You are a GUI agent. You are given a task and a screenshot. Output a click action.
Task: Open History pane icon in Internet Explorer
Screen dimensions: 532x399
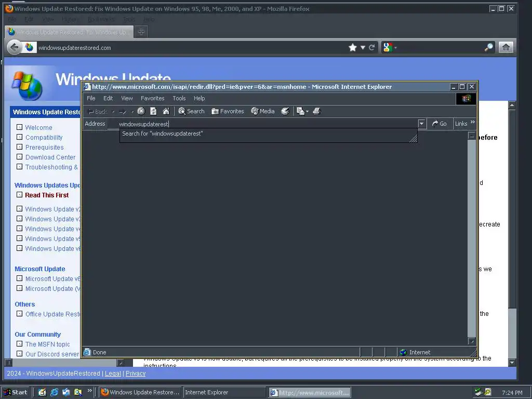point(285,111)
